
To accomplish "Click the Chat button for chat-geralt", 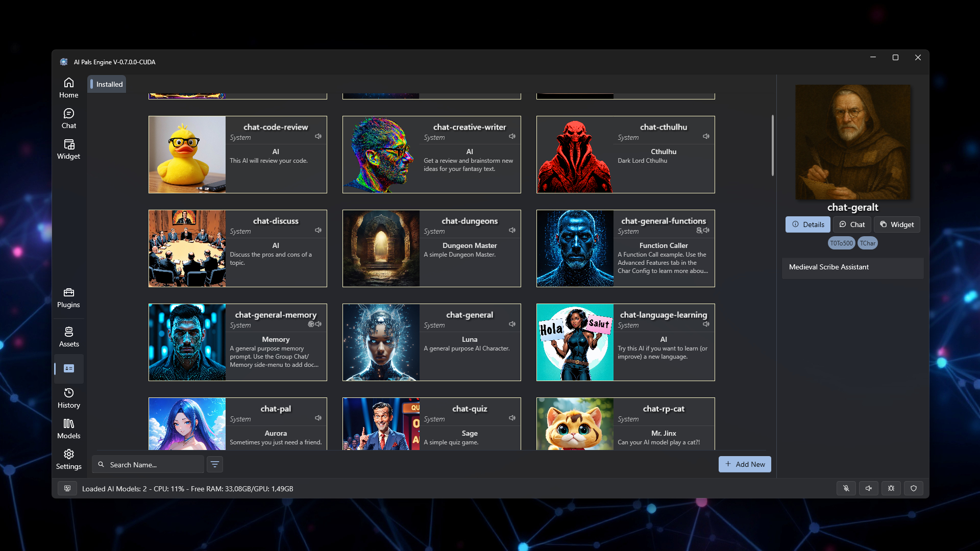I will pos(852,224).
